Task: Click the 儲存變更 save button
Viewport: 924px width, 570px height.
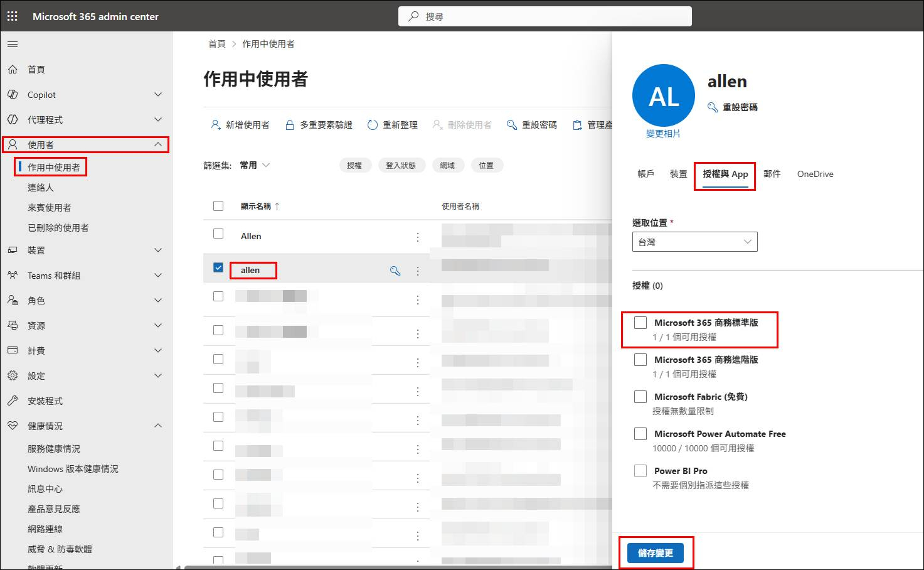Action: point(656,553)
